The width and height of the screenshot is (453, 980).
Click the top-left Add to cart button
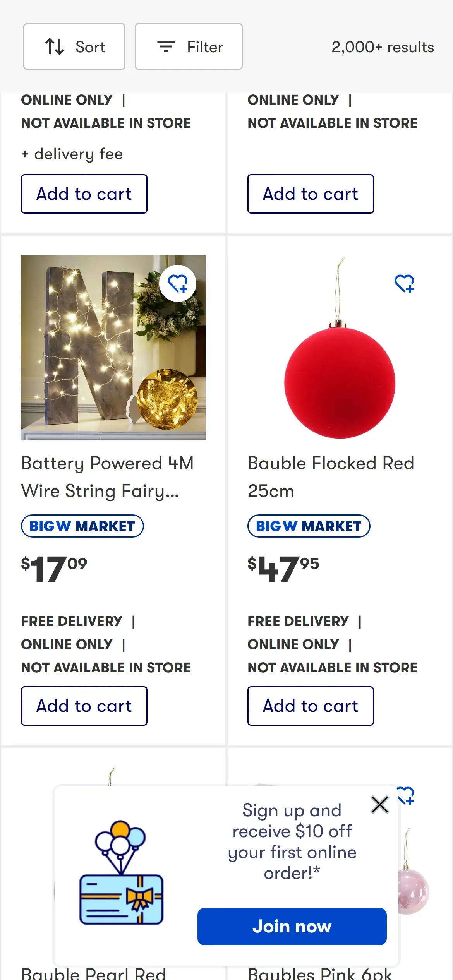tap(84, 194)
